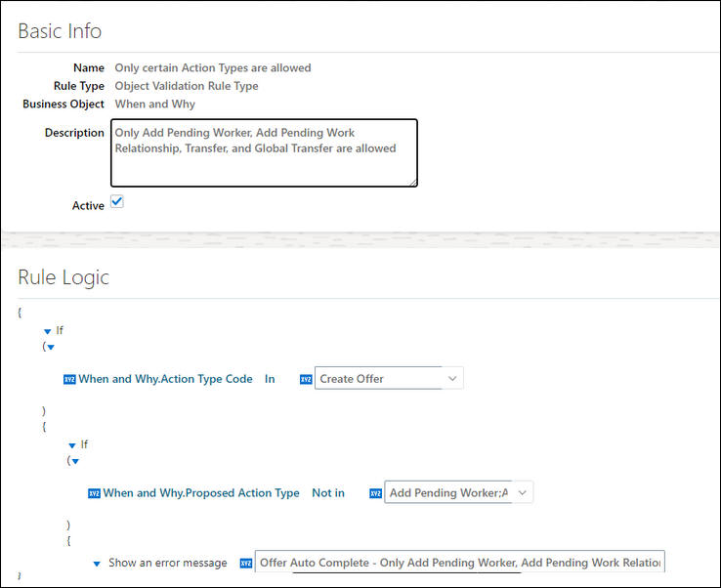Image resolution: width=721 pixels, height=588 pixels.
Task: Click the 'When and Why' business object value
Action: [155, 104]
